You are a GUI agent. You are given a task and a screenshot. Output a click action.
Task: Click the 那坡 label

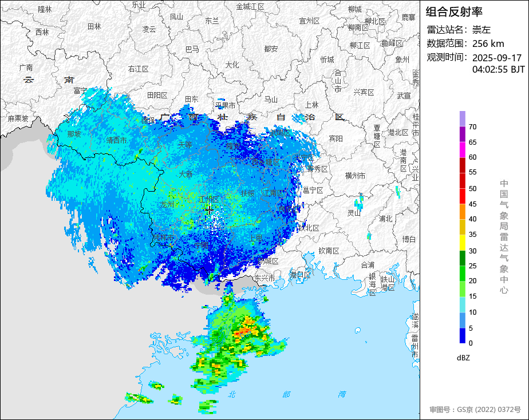point(74,134)
